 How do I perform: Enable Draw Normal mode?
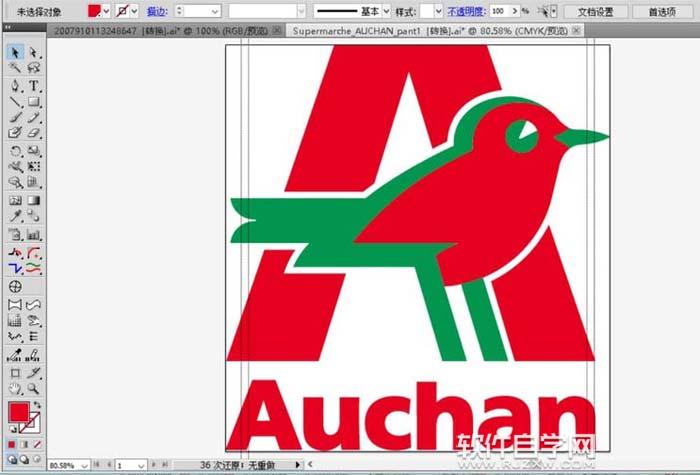12,459
